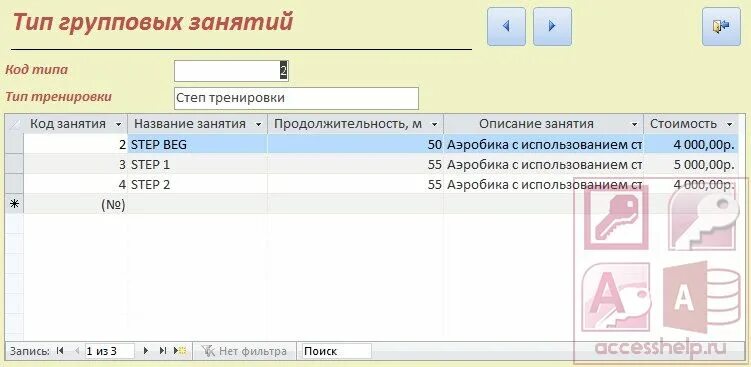The height and width of the screenshot is (367, 751).
Task: Select the STEP BEG cell
Action: 198,144
